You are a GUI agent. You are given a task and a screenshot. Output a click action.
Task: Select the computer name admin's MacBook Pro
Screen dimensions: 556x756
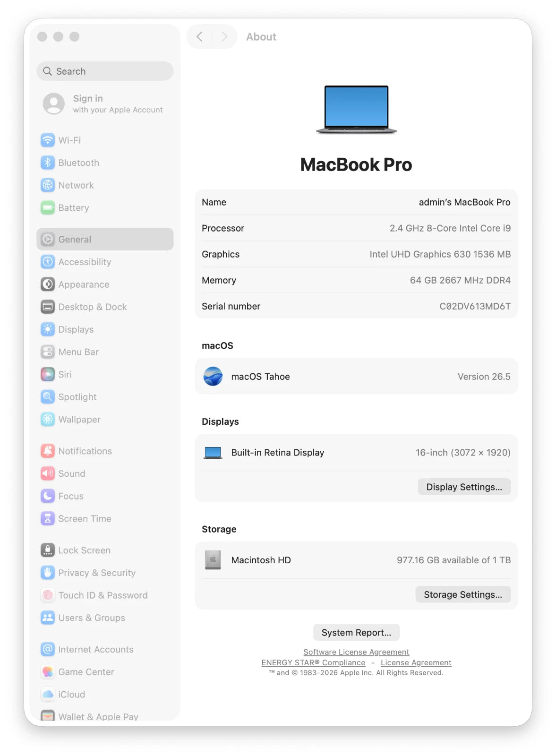click(x=464, y=202)
